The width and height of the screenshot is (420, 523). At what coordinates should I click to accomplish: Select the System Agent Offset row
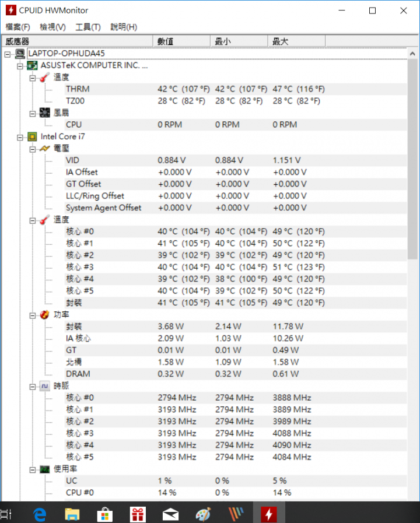tap(236, 208)
